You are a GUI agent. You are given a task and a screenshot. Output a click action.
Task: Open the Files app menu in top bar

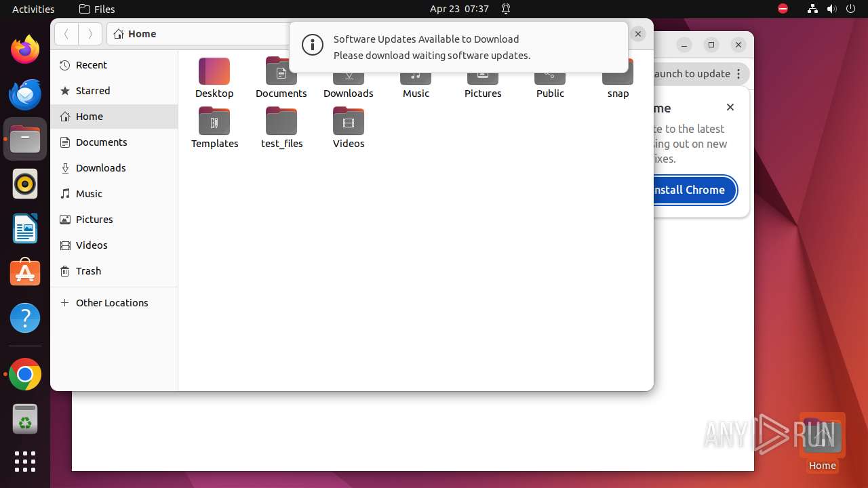[97, 9]
